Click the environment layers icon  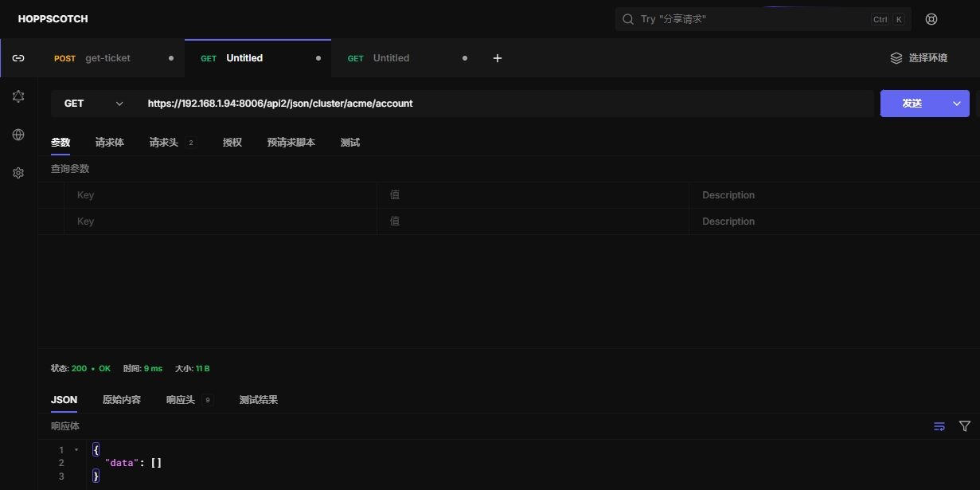coord(896,58)
